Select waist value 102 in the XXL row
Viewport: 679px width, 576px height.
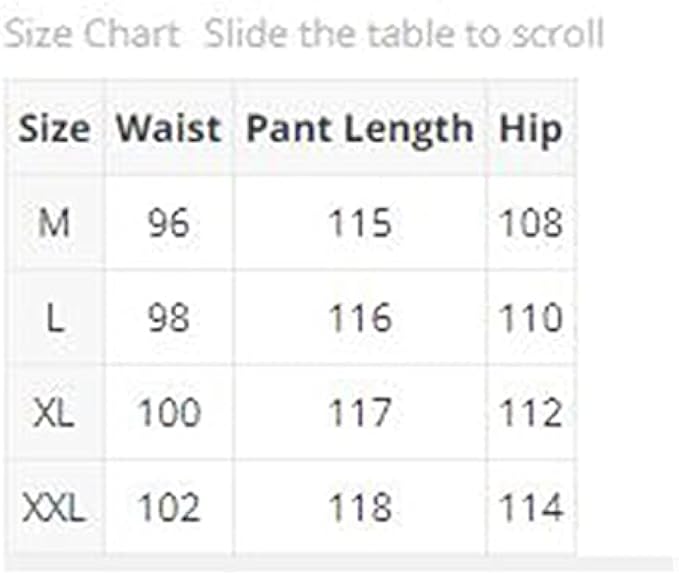point(168,508)
